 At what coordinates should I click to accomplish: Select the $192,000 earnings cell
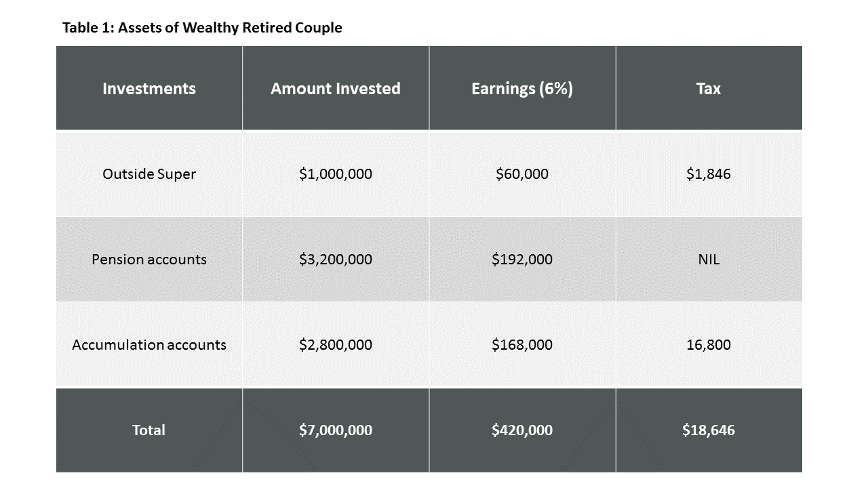click(522, 260)
